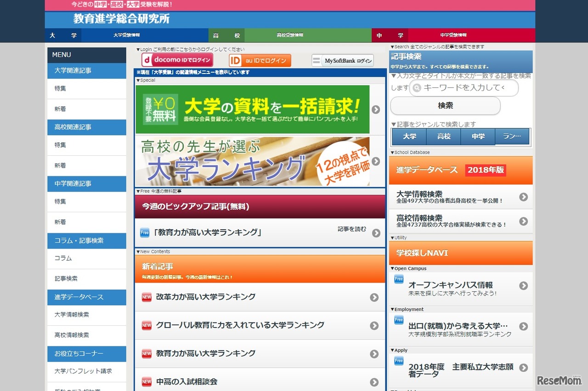Open 高校情報検索 in 進学データベース panel
This screenshot has width=588, height=391.
(461, 221)
